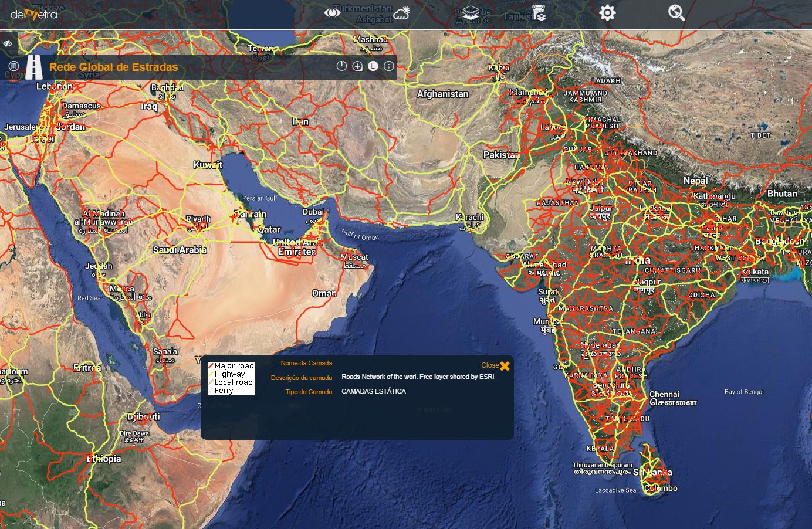Close the layer info panel
Image resolution: width=812 pixels, height=529 pixels.
[496, 365]
